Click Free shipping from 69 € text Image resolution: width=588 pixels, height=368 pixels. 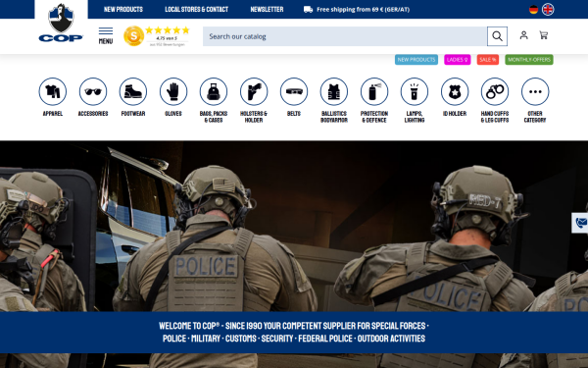click(363, 10)
